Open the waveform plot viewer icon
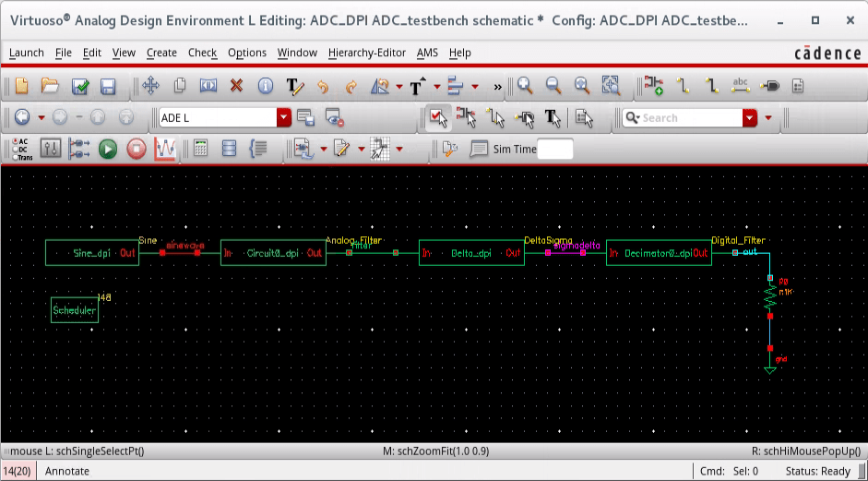 [165, 149]
